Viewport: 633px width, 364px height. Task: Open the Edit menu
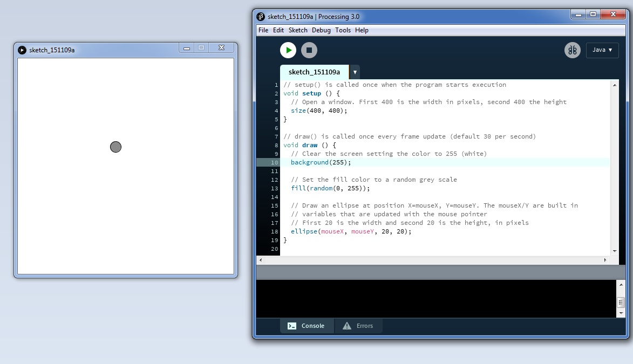[278, 30]
